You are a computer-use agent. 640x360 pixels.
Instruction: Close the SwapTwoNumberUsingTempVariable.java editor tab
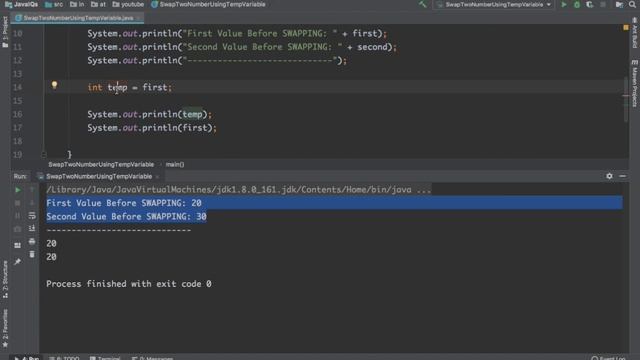pos(139,18)
